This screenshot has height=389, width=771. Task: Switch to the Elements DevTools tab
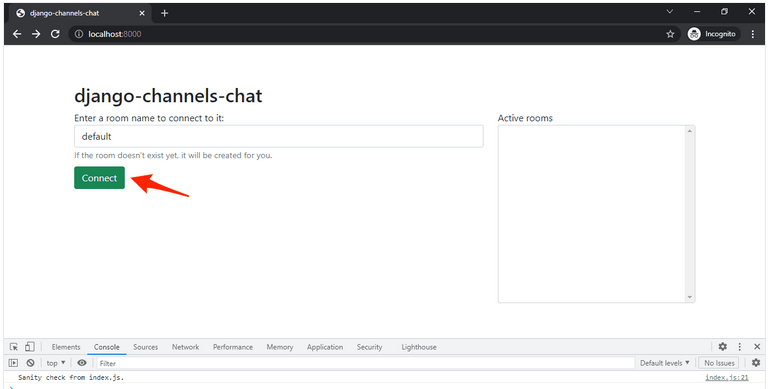[x=66, y=347]
